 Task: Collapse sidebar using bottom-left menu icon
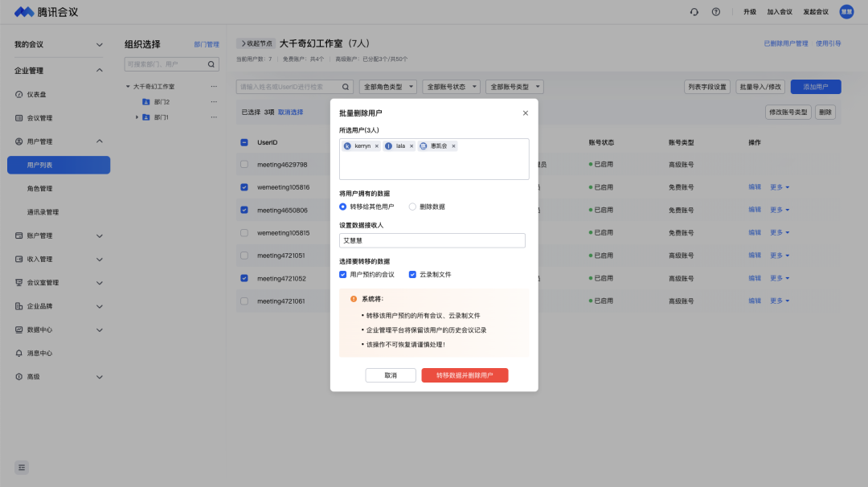[x=22, y=467]
